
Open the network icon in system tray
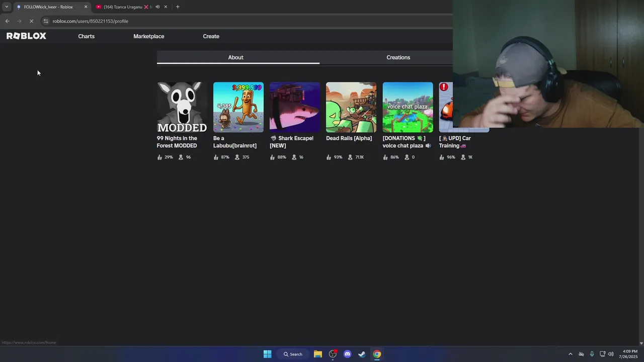[x=602, y=354]
